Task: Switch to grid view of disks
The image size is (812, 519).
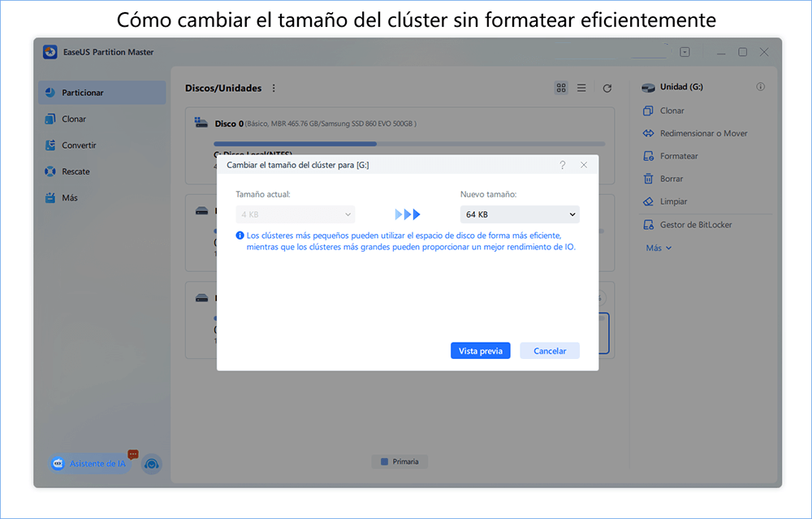Action: pos(561,88)
